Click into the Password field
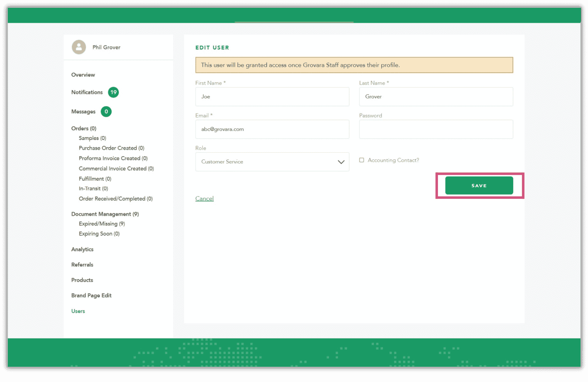Image resolution: width=588 pixels, height=382 pixels. pyautogui.click(x=436, y=129)
